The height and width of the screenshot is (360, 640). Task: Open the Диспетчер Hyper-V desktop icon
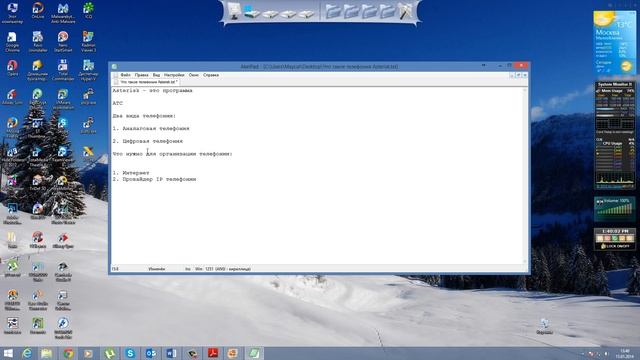tap(88, 70)
